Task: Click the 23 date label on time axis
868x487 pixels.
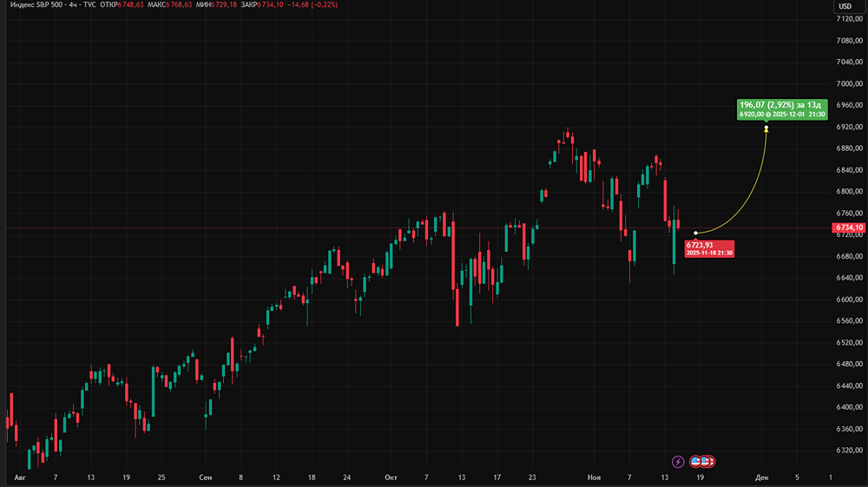Action: pyautogui.click(x=533, y=477)
